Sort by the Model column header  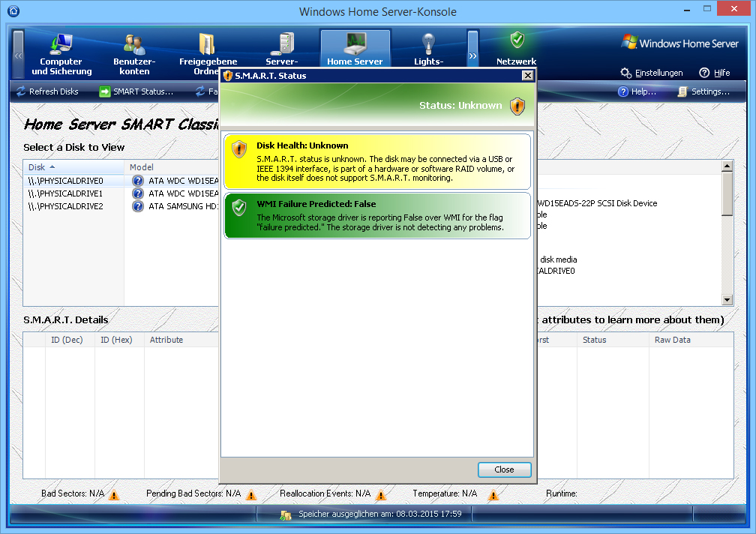click(172, 167)
